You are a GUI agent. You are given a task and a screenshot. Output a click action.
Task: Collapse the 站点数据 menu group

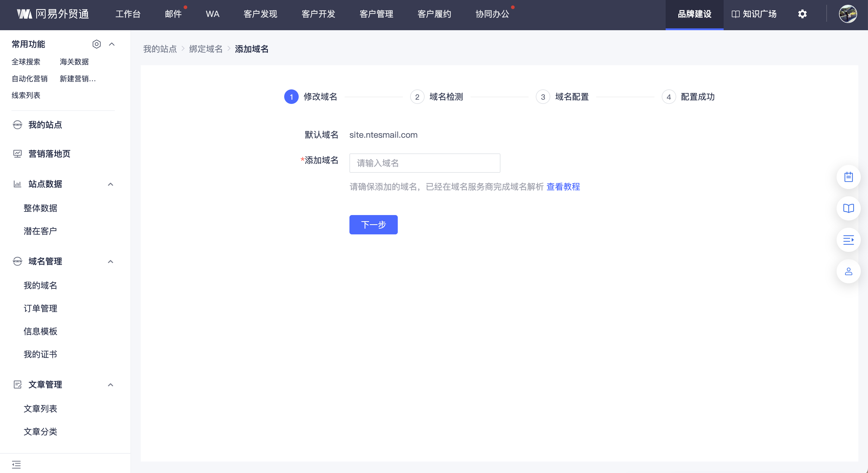point(110,184)
